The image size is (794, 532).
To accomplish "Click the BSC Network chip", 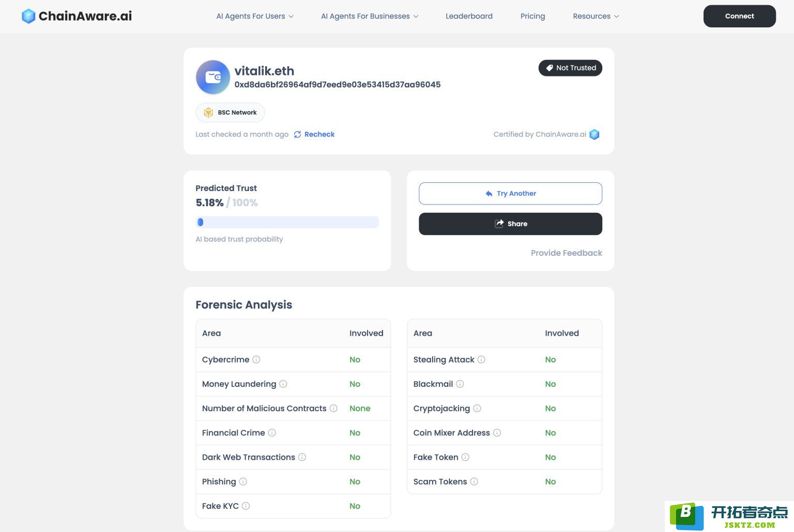I will [x=230, y=113].
